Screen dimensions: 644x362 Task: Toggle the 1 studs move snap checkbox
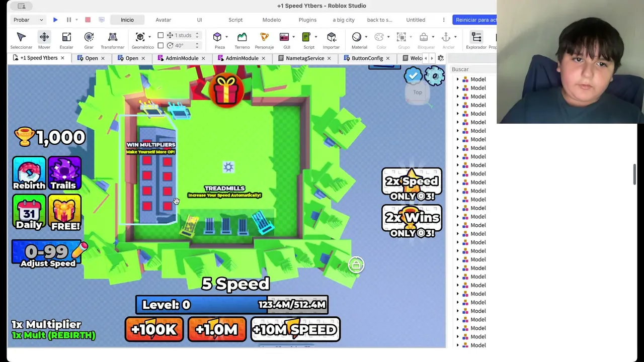click(160, 35)
